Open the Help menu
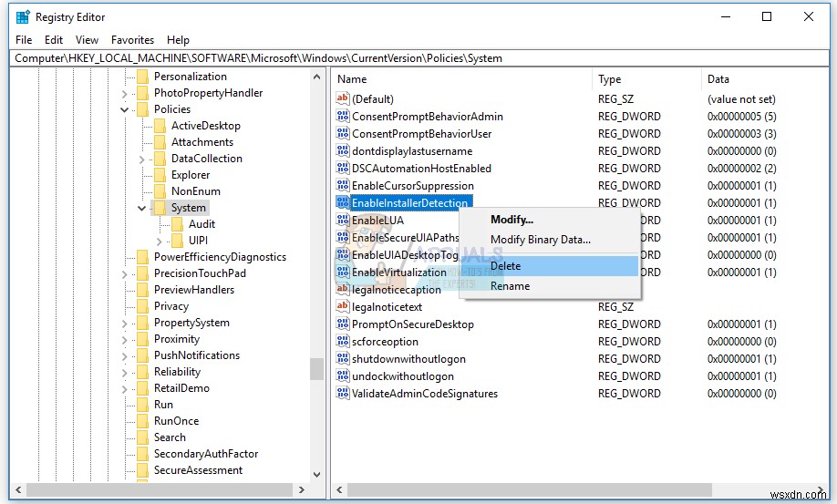 [178, 40]
